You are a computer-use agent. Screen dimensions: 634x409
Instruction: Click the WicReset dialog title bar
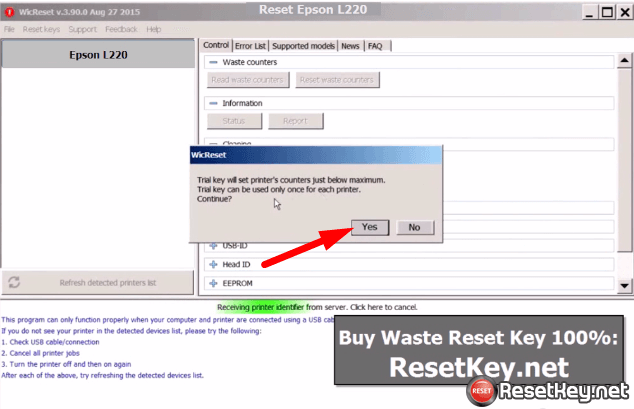[316, 155]
